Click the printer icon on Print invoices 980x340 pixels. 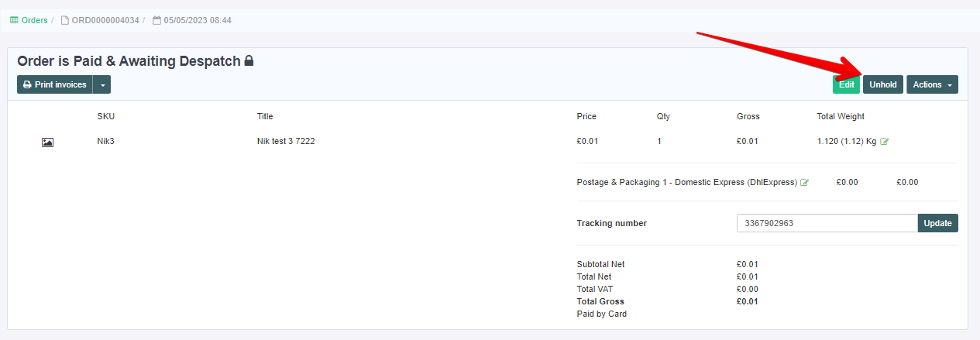click(x=27, y=84)
